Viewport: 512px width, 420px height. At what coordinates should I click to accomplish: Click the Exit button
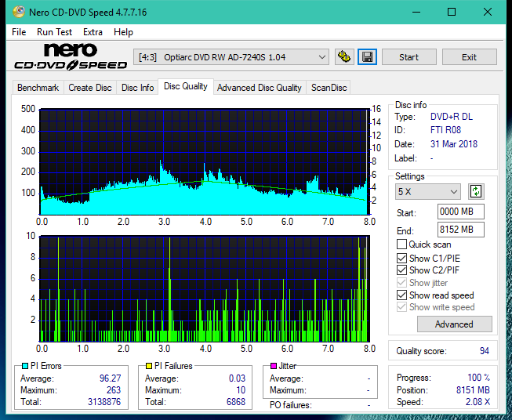pyautogui.click(x=469, y=57)
